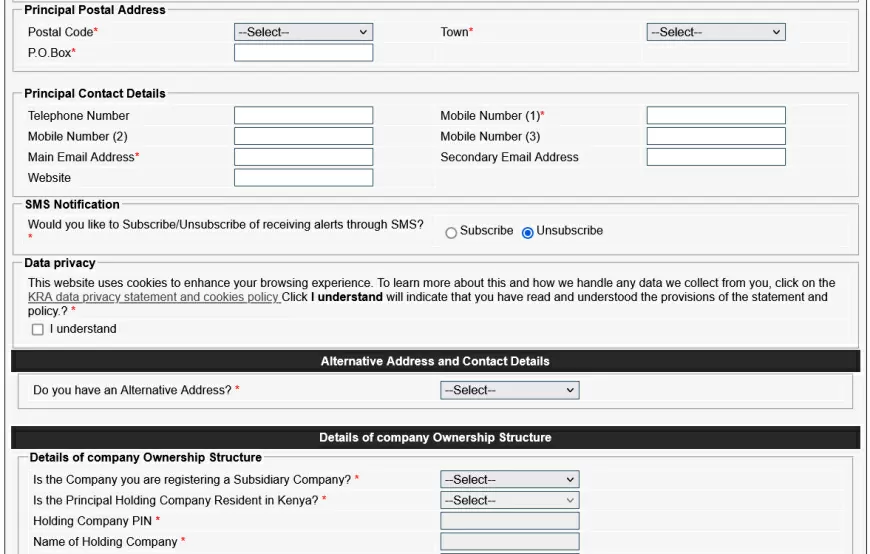This screenshot has height=554, width=870.
Task: Click the Secondary Email Address field
Action: (715, 157)
